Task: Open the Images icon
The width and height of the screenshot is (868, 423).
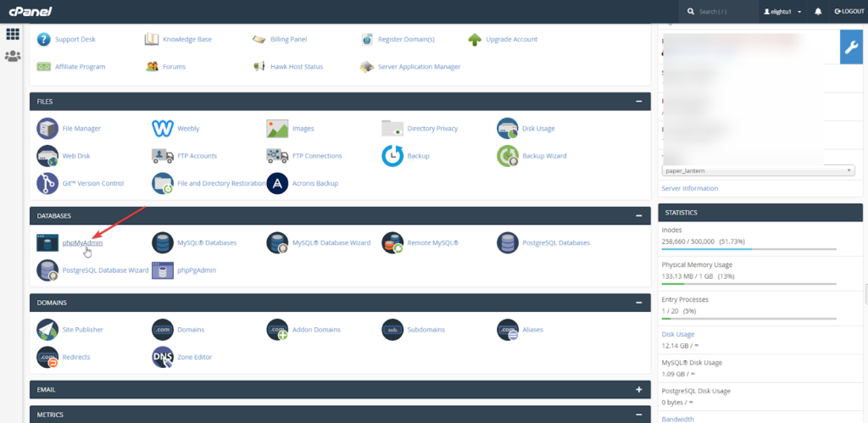Action: [277, 129]
